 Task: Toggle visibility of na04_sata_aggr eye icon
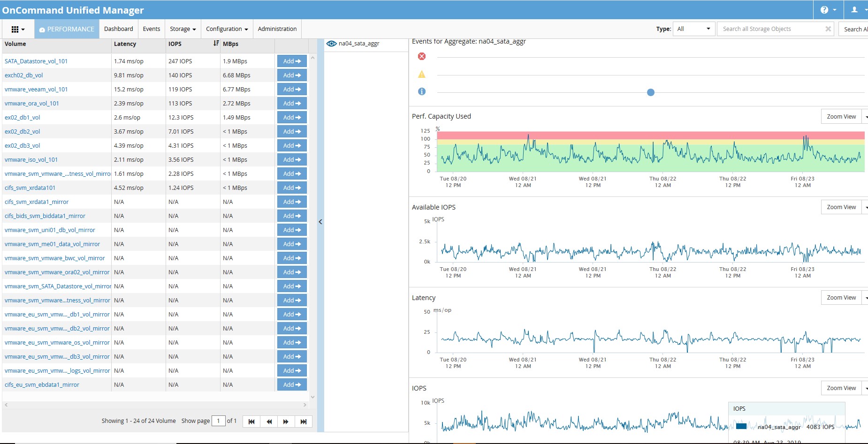pos(331,44)
